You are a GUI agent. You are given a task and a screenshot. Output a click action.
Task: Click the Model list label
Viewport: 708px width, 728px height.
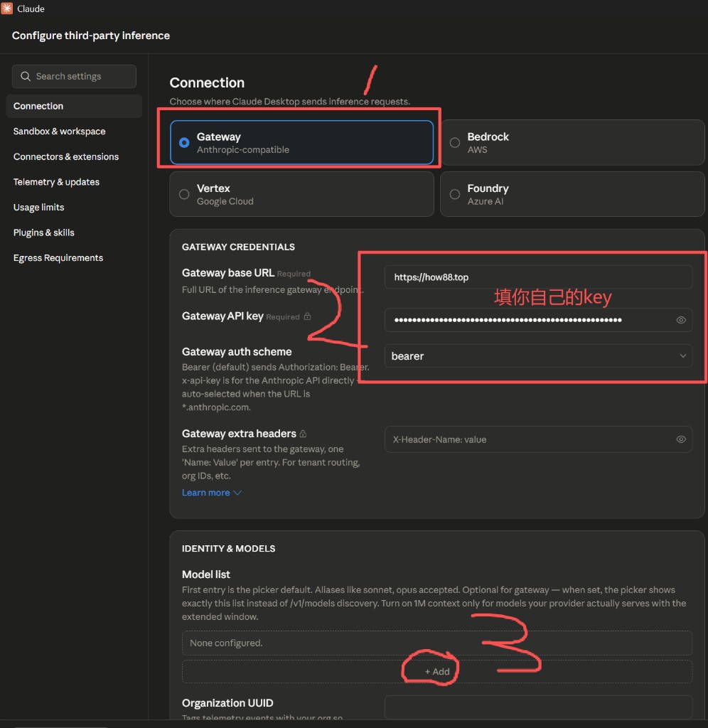click(206, 574)
